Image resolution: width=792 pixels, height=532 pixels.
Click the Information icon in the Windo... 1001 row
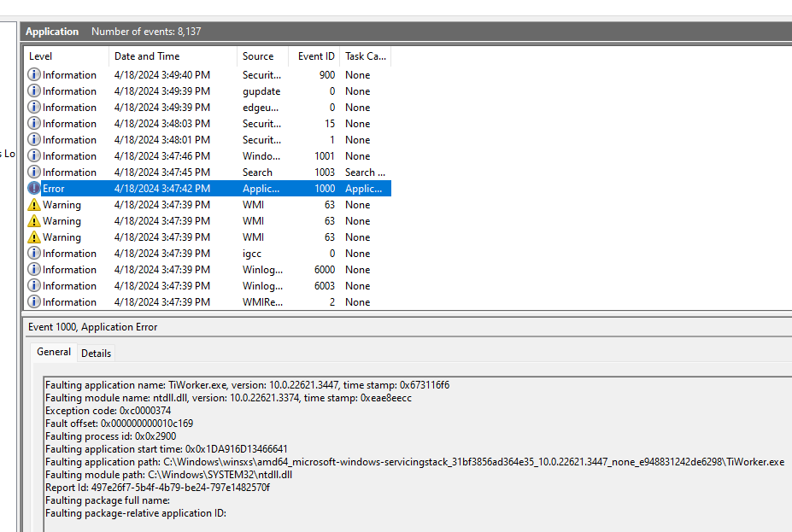[34, 155]
